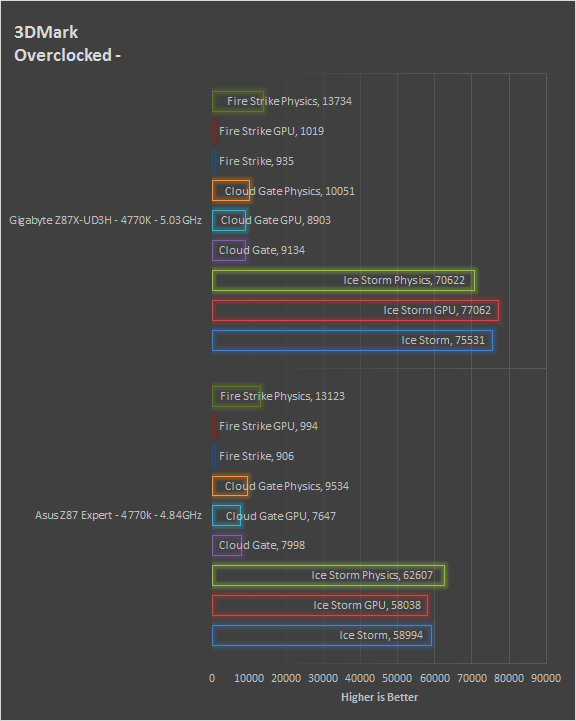The width and height of the screenshot is (576, 721).
Task: Click the '3DMark Overclocked -' chart title
Action: point(67,44)
